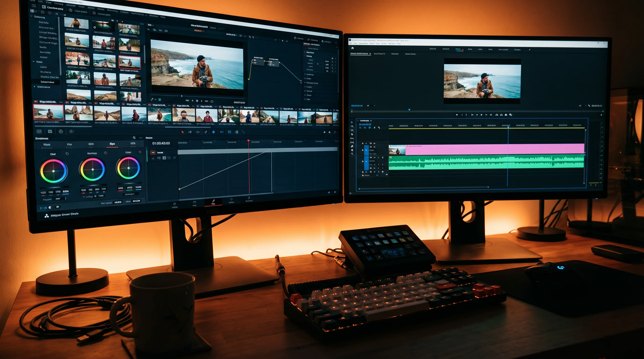Expand the Obwrs inspector section

[305, 95]
